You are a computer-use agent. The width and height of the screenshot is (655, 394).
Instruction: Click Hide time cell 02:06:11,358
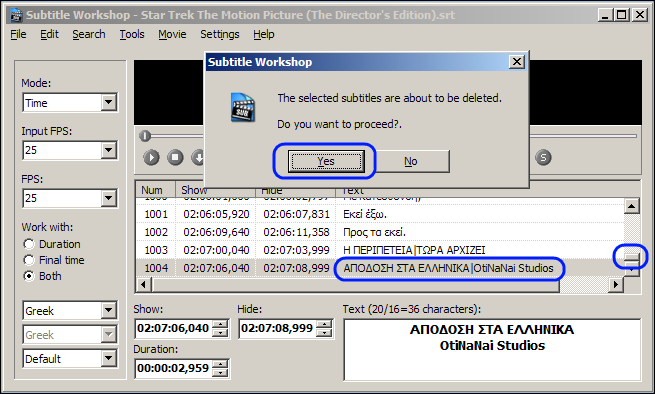296,232
